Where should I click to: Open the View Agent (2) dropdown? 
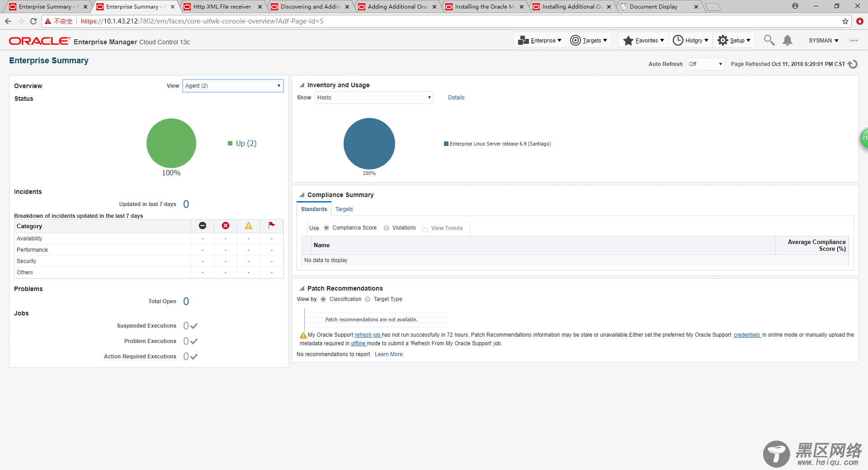[233, 86]
